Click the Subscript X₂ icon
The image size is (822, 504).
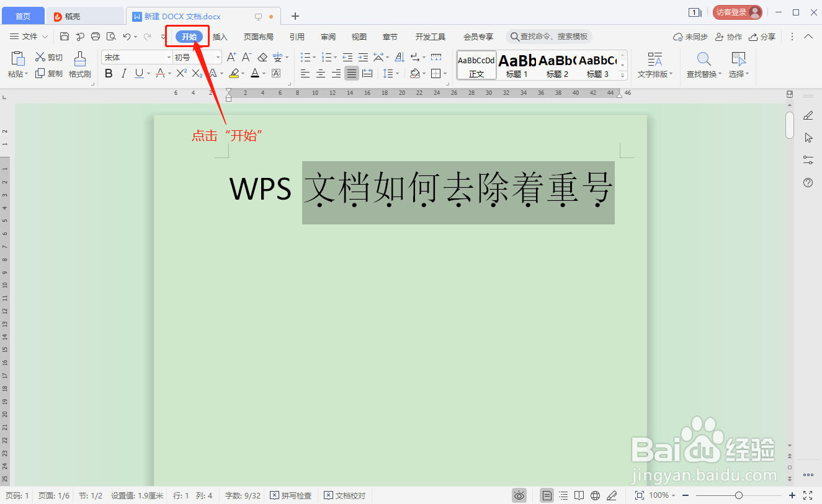[x=197, y=73]
